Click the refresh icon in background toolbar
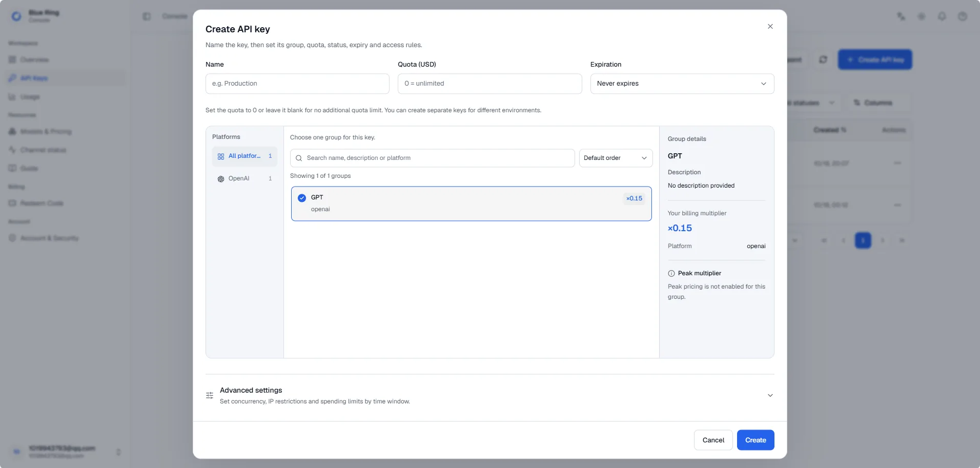This screenshot has width=980, height=468. click(x=823, y=59)
